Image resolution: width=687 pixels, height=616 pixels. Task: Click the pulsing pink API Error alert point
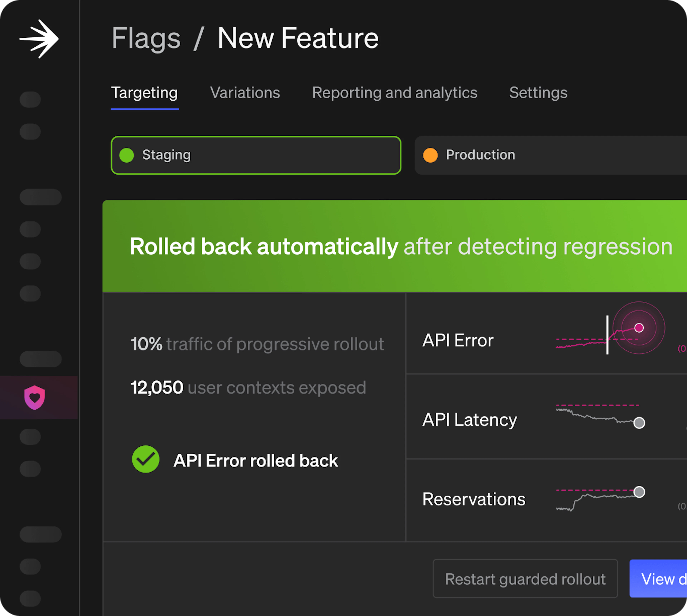[x=639, y=328]
